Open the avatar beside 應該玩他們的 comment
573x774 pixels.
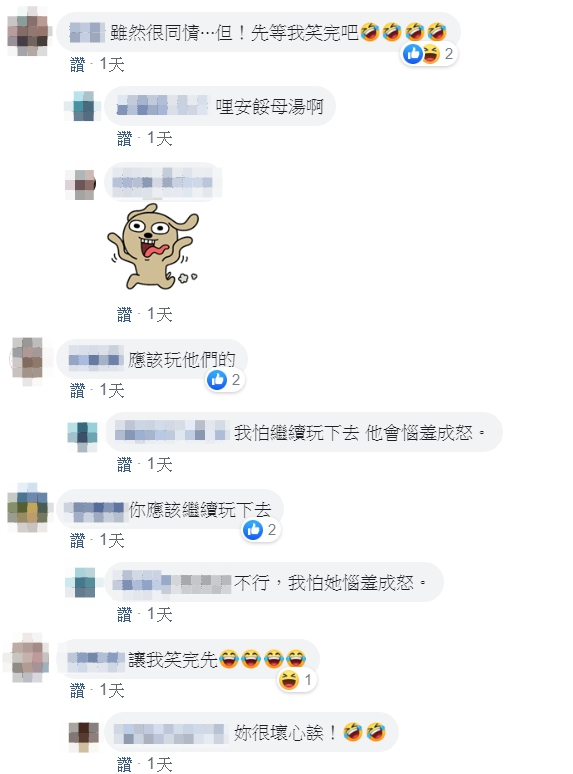pos(28,361)
